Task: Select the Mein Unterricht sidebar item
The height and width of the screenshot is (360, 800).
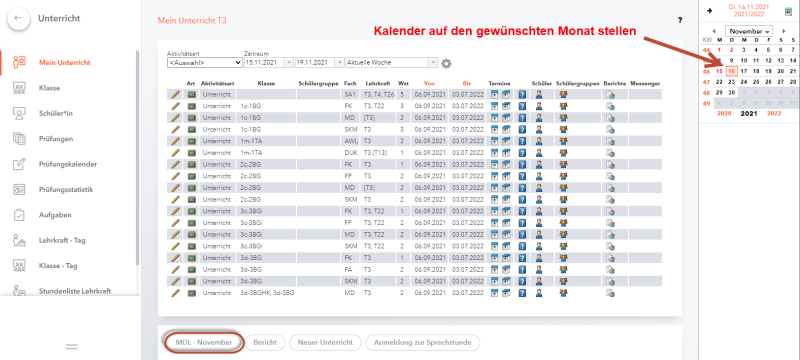Action: coord(65,63)
